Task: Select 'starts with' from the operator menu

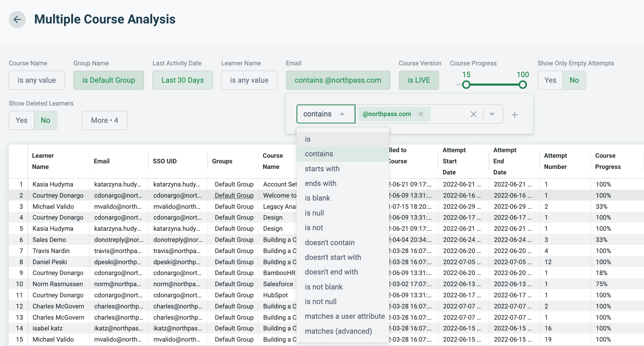Action: (x=322, y=169)
